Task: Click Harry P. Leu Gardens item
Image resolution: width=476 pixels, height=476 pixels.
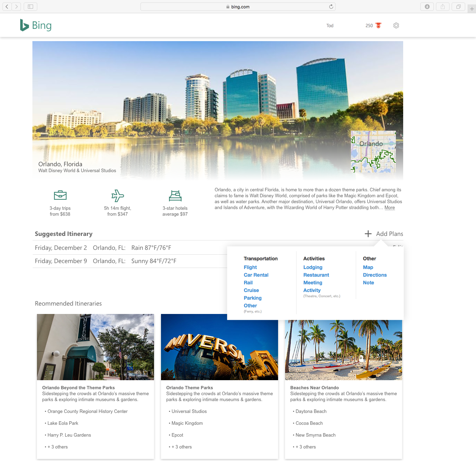Action: [69, 435]
